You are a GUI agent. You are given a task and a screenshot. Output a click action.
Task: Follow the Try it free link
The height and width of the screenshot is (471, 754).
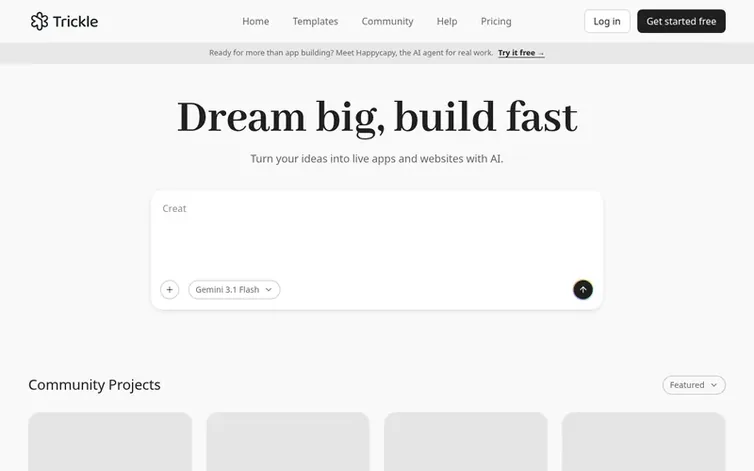click(521, 53)
